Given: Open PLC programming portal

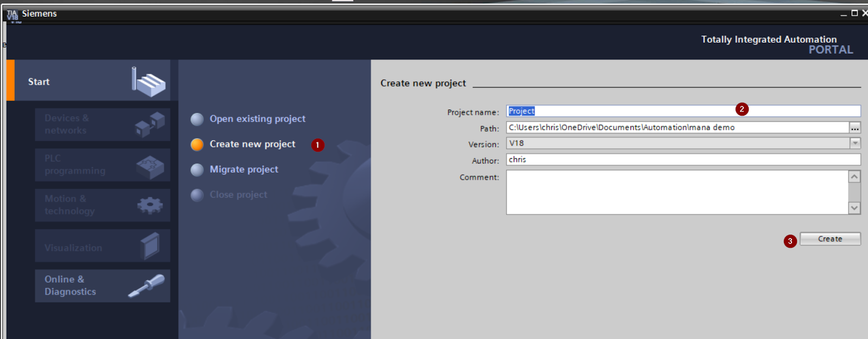Looking at the screenshot, I should (x=103, y=165).
